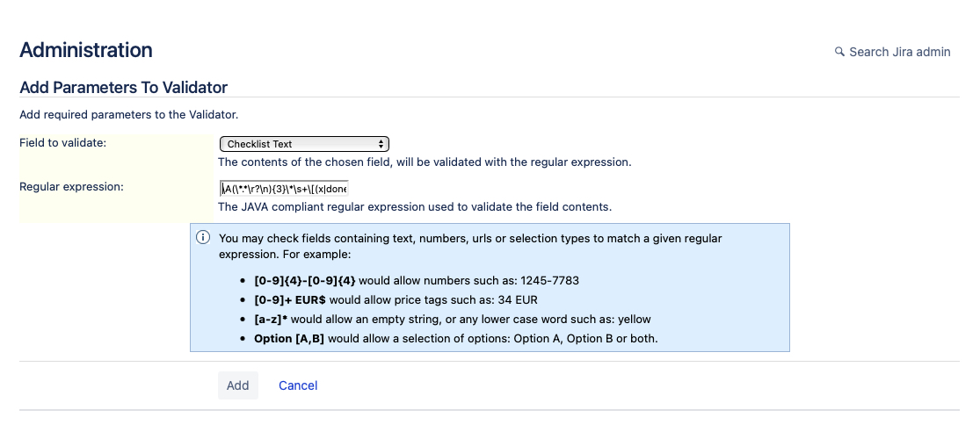The image size is (980, 446).
Task: Click the info box introductory paragraph
Action: pyautogui.click(x=470, y=246)
